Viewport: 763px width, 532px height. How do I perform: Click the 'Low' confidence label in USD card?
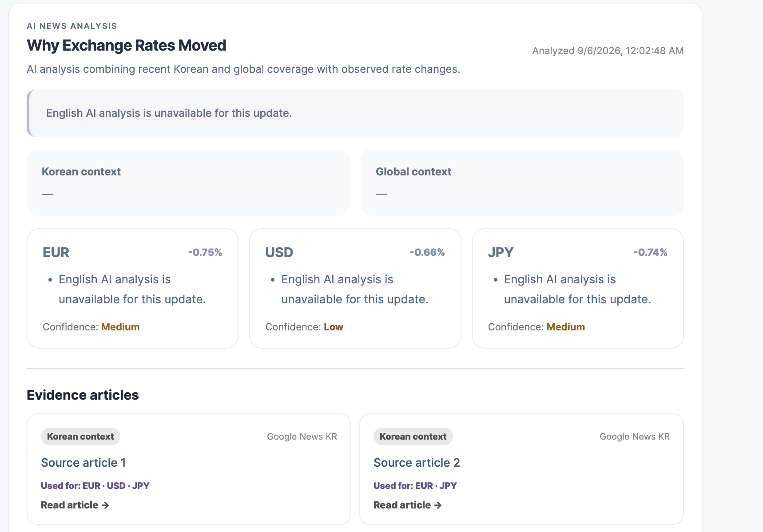pyautogui.click(x=334, y=327)
